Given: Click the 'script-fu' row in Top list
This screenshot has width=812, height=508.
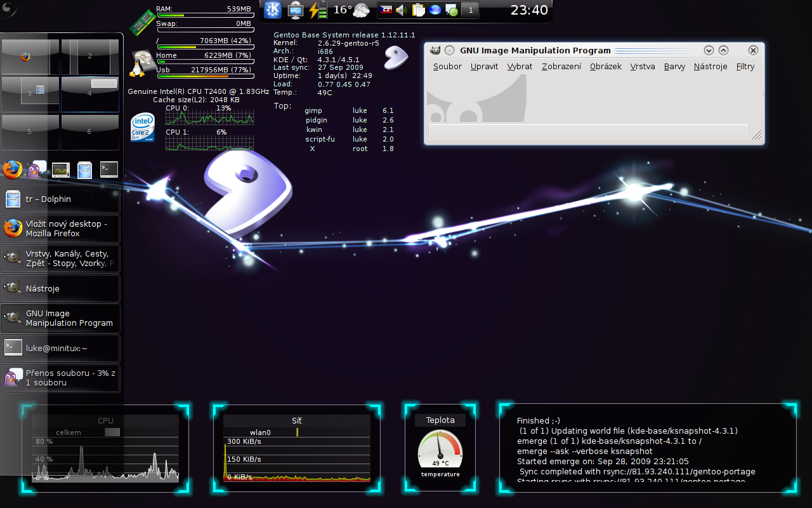Looking at the screenshot, I should pyautogui.click(x=349, y=139).
